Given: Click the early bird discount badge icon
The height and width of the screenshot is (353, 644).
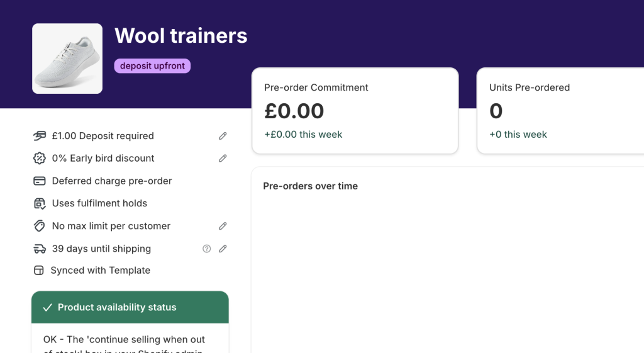Looking at the screenshot, I should coord(40,158).
